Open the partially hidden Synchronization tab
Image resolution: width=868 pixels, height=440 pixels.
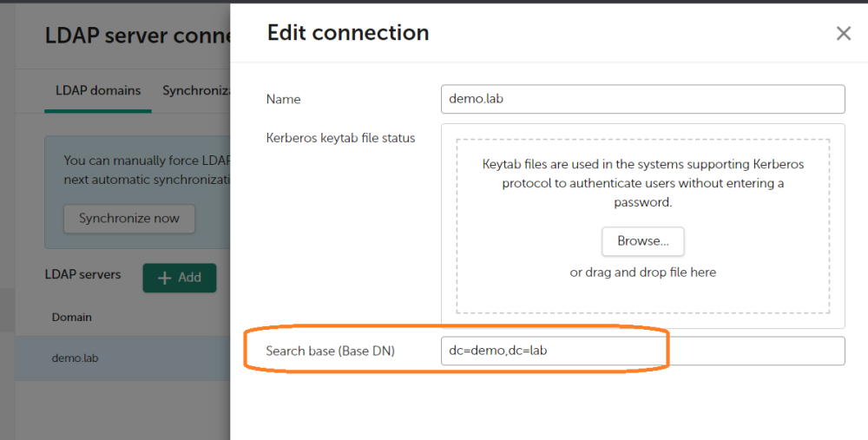point(195,90)
